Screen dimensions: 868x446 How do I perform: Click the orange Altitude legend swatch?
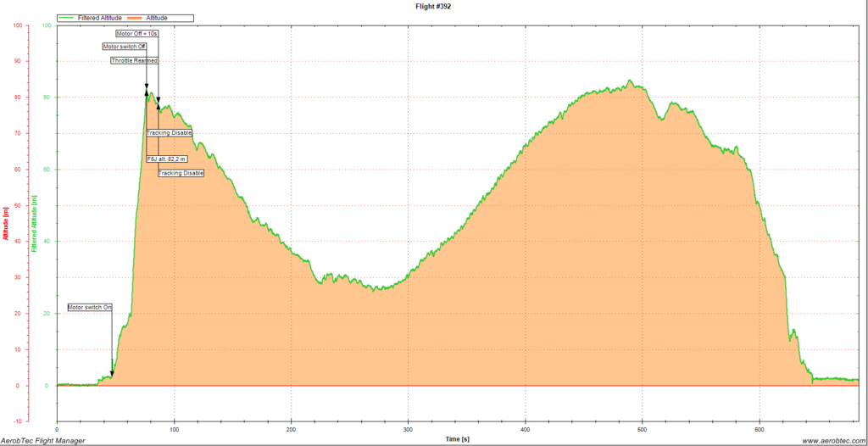pos(134,17)
